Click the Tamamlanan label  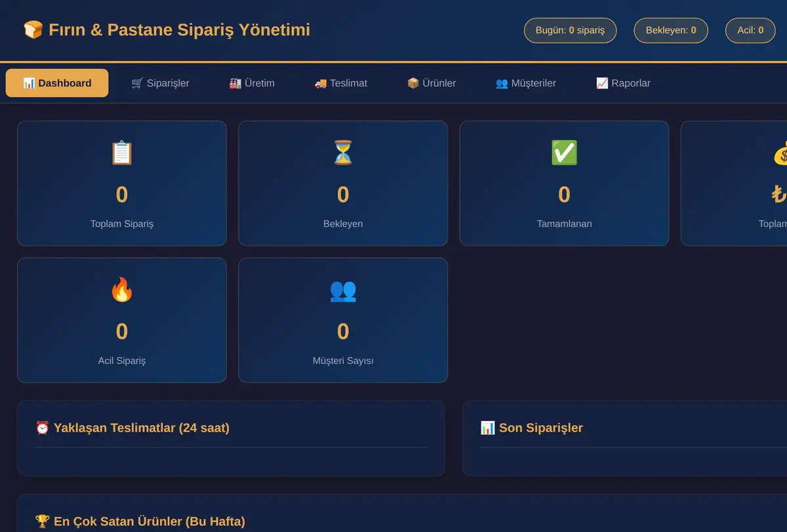pos(564,224)
